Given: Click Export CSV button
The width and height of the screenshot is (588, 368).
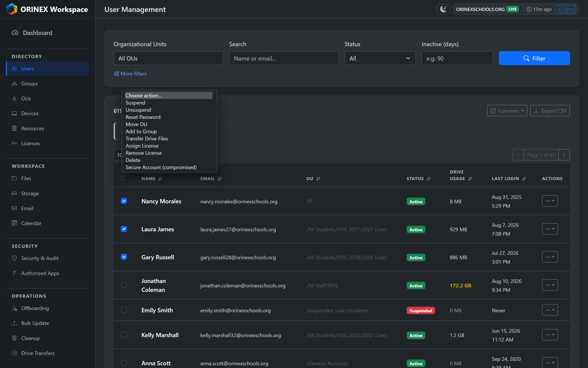Looking at the screenshot, I should (x=550, y=111).
